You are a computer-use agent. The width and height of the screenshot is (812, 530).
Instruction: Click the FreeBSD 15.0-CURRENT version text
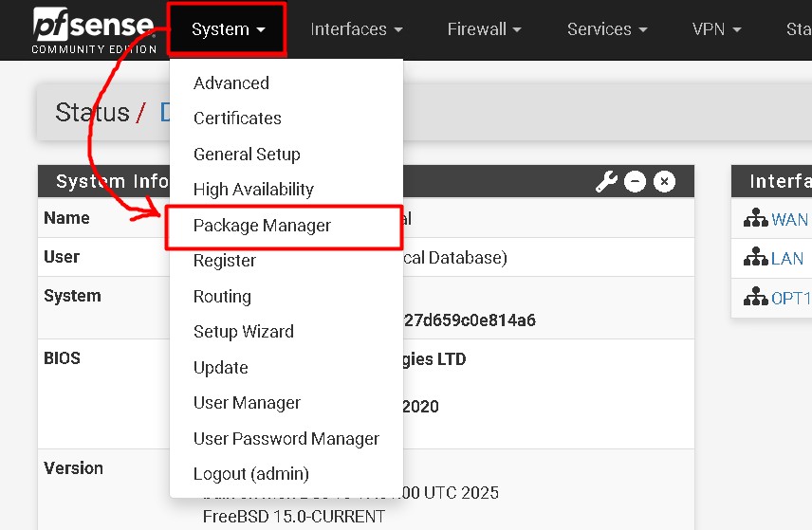point(294,516)
